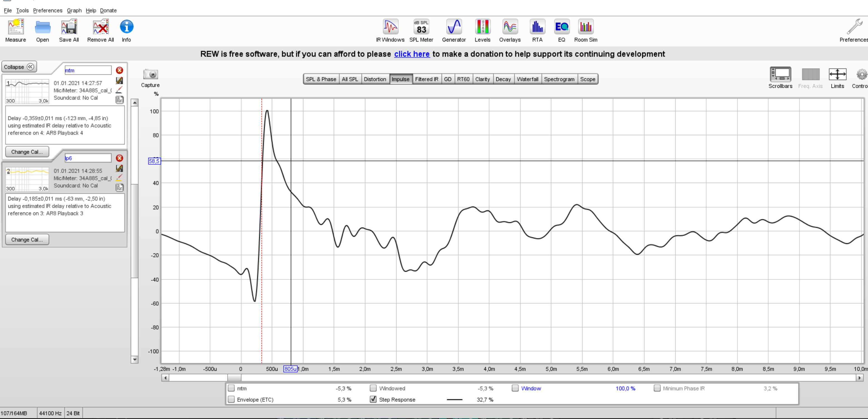Screen dimensions: 868x419
Task: Click the donation 'click here' link
Action: click(412, 54)
